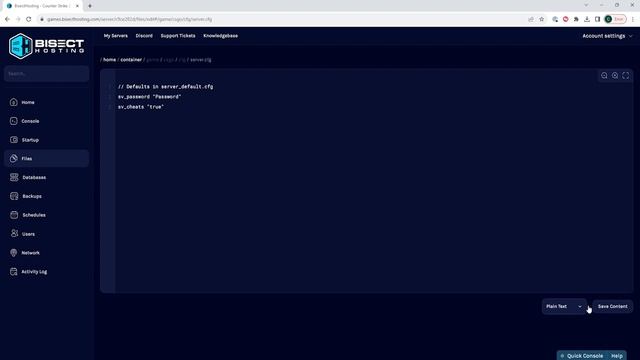Open My Servers in top navigation
640x360 pixels.
116,36
